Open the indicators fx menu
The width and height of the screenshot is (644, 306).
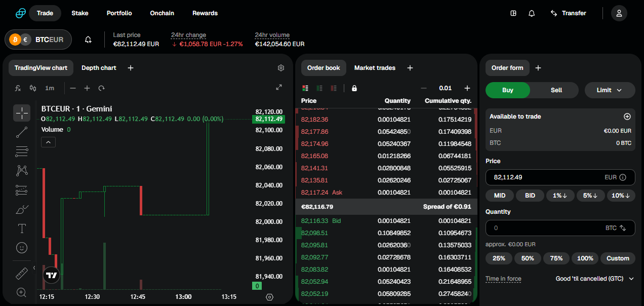pyautogui.click(x=17, y=88)
